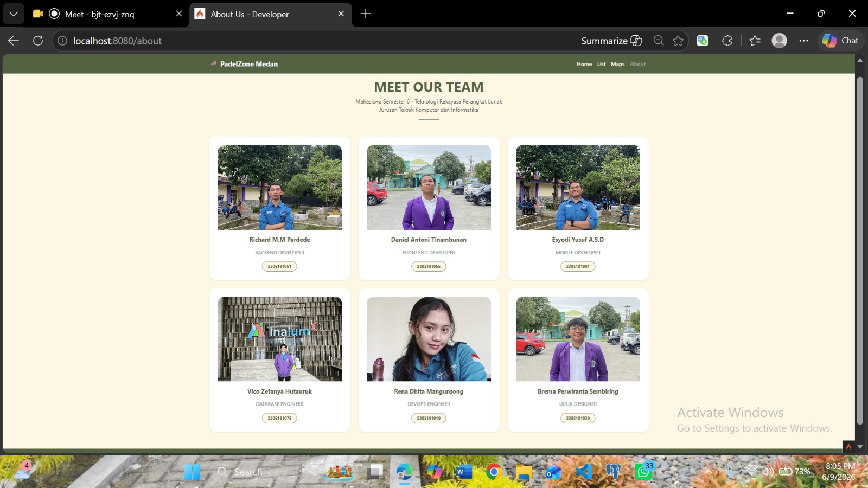Open Microsoft Edge in the taskbar
Image resolution: width=868 pixels, height=488 pixels.
tap(404, 472)
